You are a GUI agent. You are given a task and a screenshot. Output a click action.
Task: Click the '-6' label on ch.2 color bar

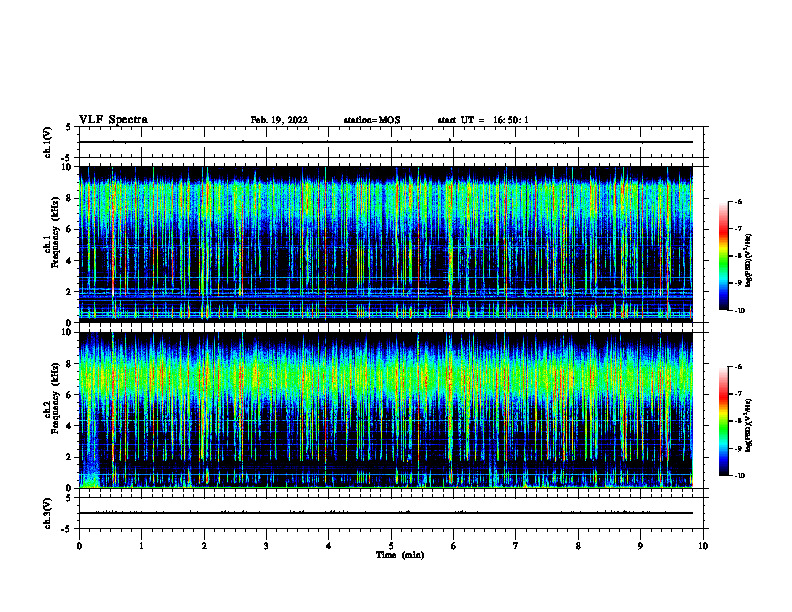click(x=738, y=367)
